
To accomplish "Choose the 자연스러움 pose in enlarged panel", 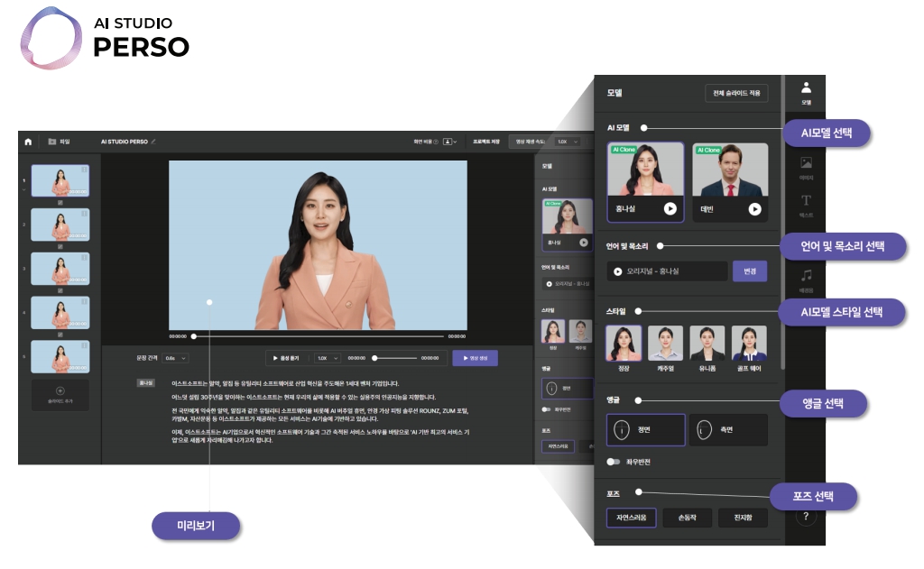I will pos(631,518).
